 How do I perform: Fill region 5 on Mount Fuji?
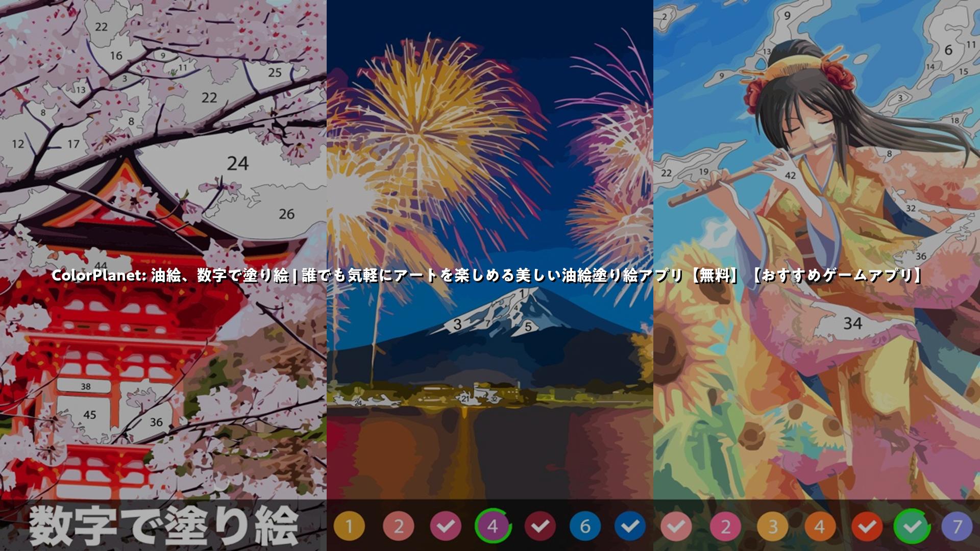click(528, 327)
